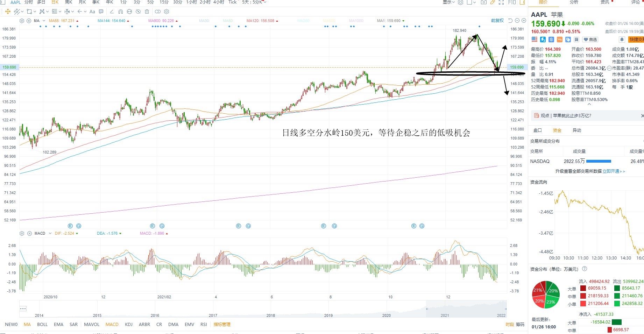Toggle SAR indicator on chart
The image size is (644, 334).
[73, 324]
